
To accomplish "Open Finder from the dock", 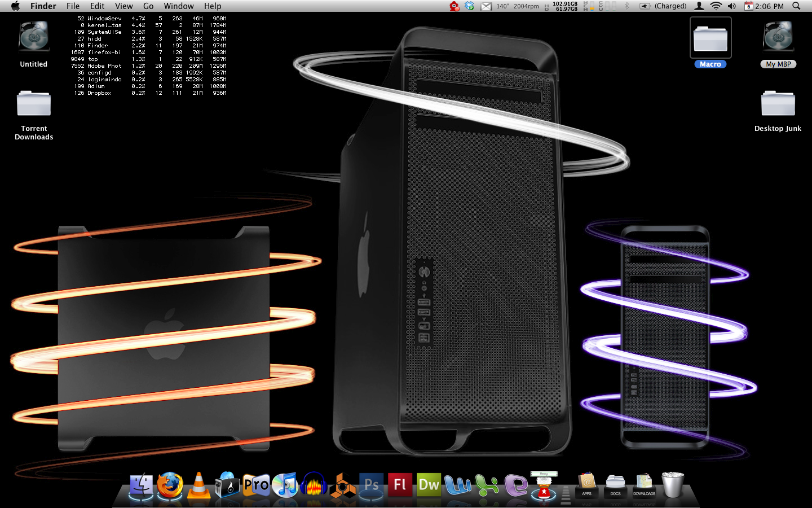I will coord(141,486).
